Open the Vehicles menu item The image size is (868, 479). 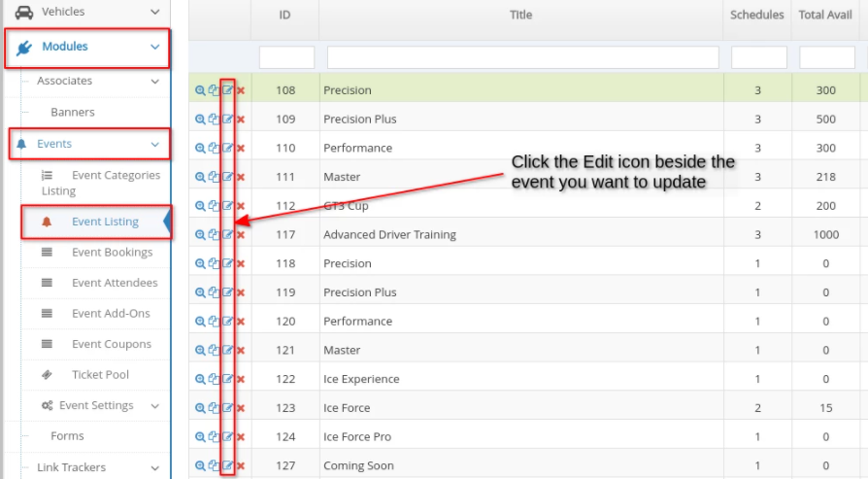(x=63, y=11)
